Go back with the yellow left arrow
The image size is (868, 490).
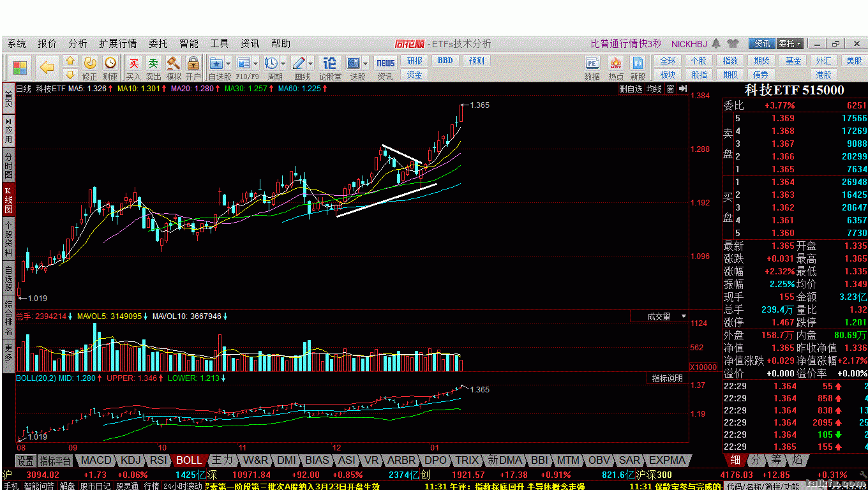[46, 66]
